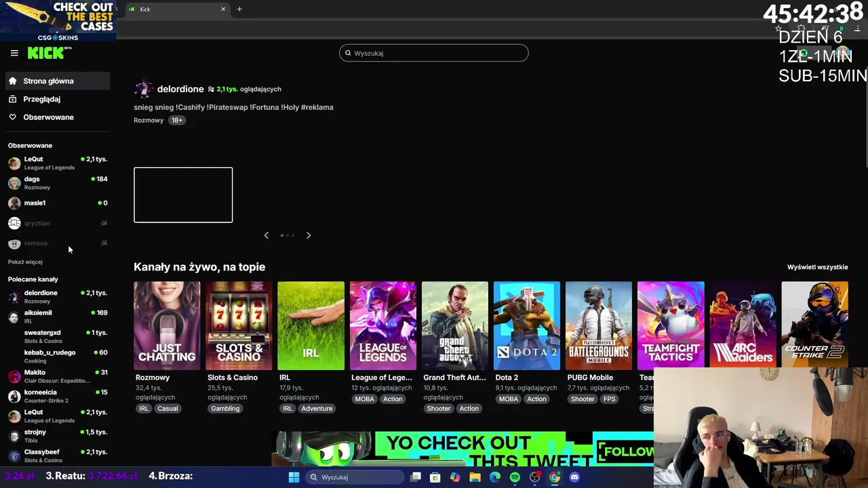Open the ARC Raiders category thumbnail
868x488 pixels.
click(743, 325)
